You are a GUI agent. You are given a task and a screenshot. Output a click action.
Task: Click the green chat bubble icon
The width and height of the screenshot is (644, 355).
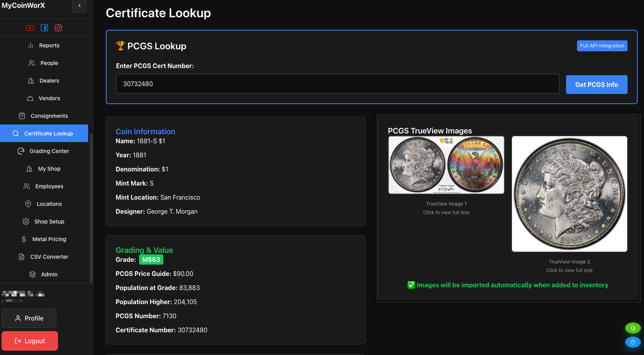633,328
